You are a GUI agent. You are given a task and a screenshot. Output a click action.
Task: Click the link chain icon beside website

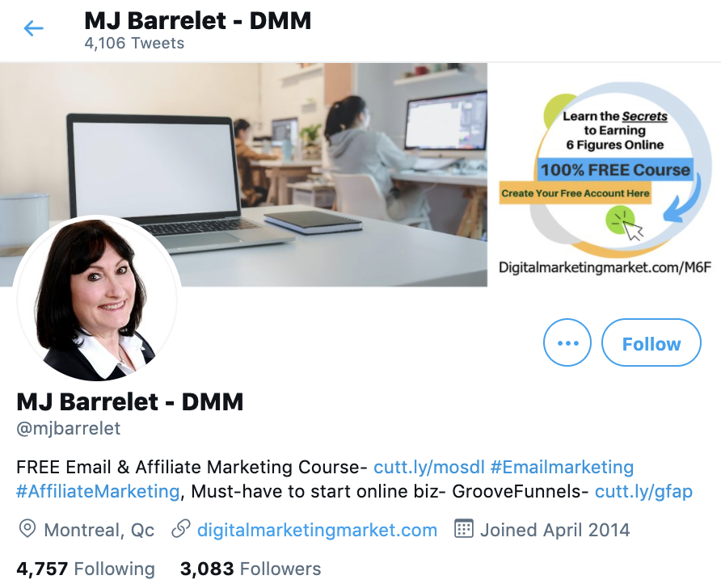point(181,529)
